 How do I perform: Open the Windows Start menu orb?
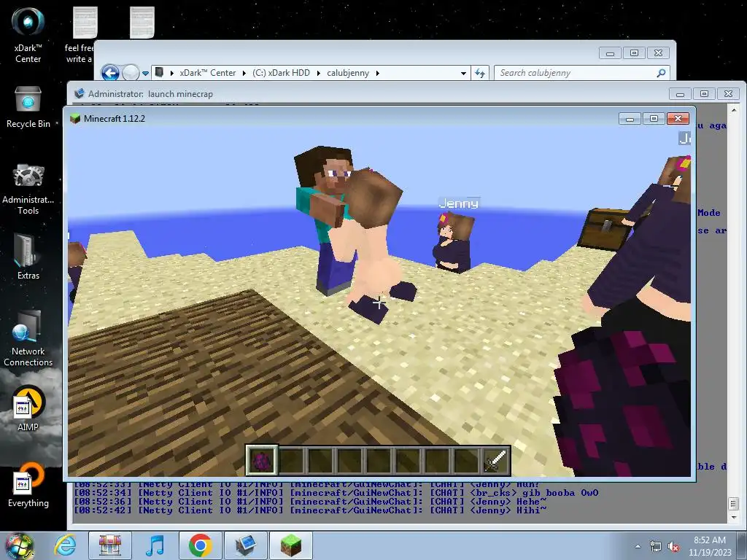coord(19,545)
